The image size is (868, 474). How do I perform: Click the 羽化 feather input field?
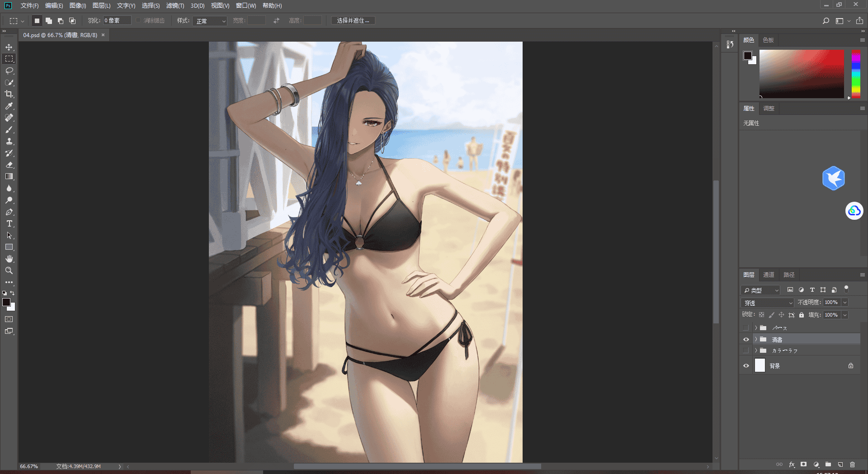click(117, 20)
